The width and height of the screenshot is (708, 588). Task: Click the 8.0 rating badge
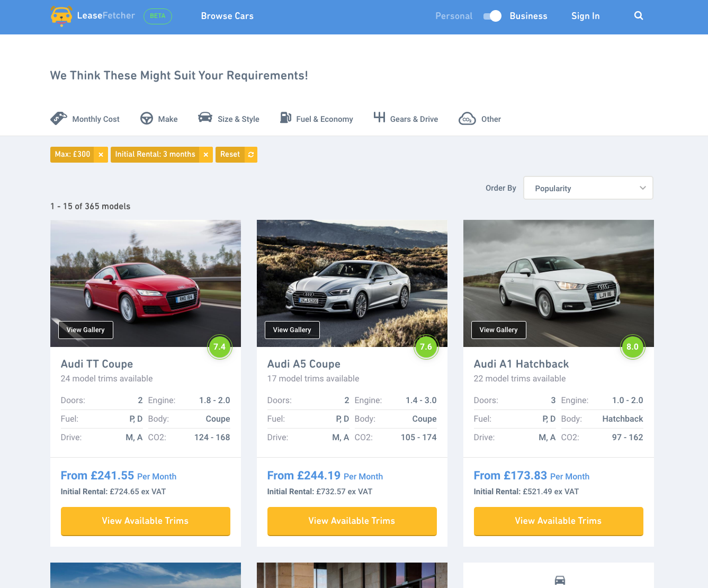pos(632,347)
